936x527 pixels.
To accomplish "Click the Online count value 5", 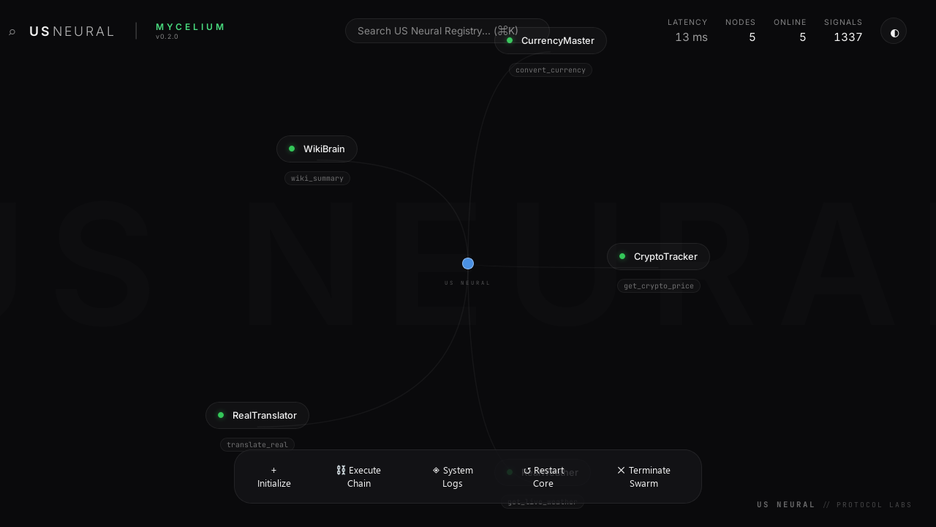I will tap(802, 37).
